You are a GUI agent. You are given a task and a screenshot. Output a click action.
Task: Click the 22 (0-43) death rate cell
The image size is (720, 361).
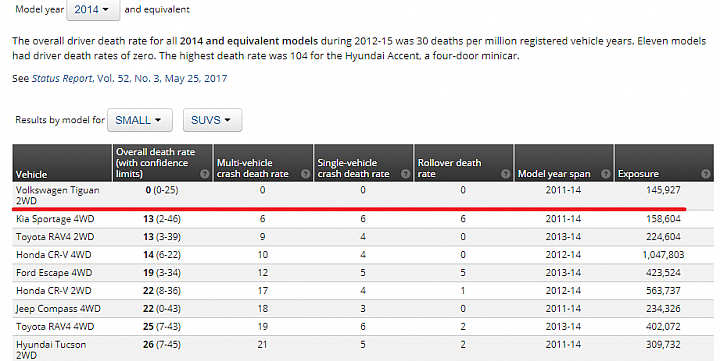coord(162,309)
